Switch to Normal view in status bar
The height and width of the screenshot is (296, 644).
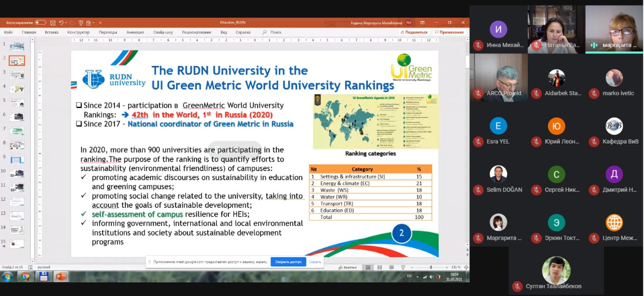[368, 267]
